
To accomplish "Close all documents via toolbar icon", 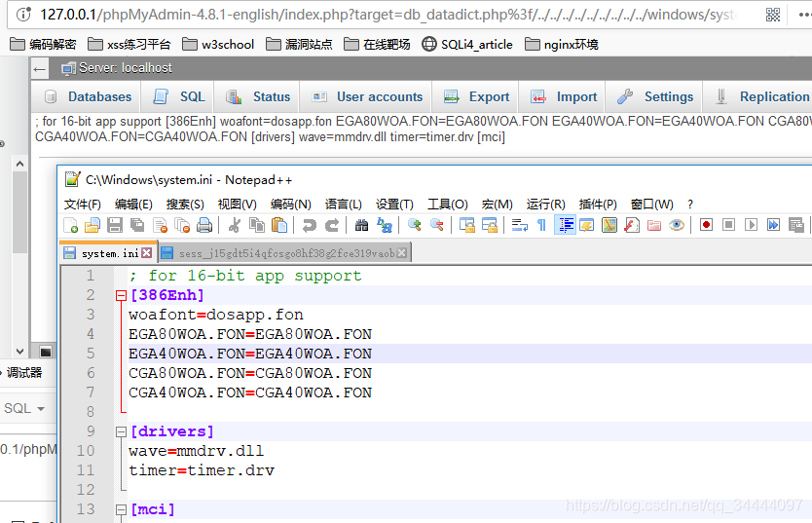I will click(182, 225).
